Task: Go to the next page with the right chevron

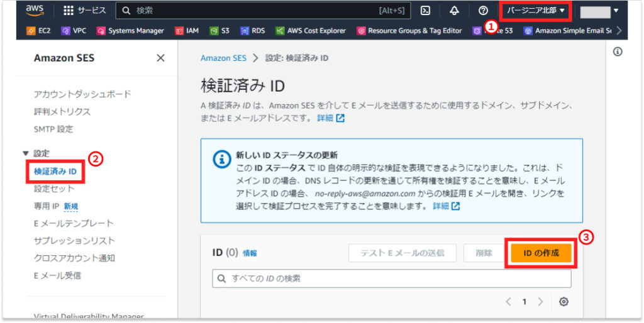Action: click(x=540, y=302)
